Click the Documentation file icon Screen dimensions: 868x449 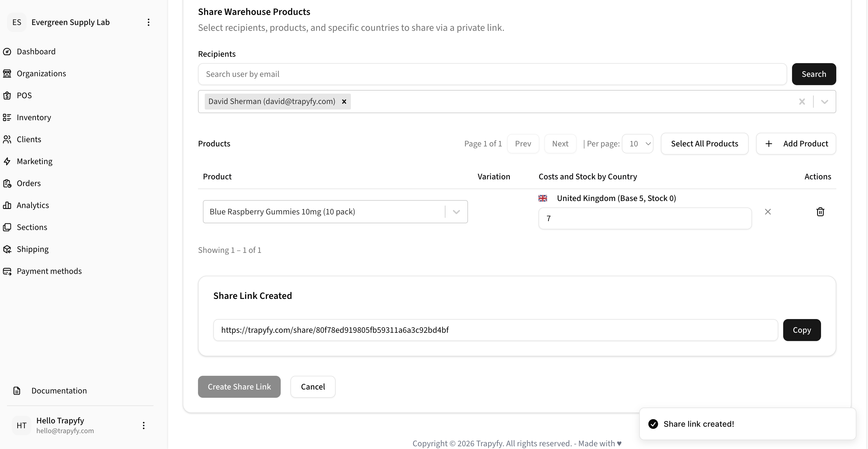pos(17,391)
